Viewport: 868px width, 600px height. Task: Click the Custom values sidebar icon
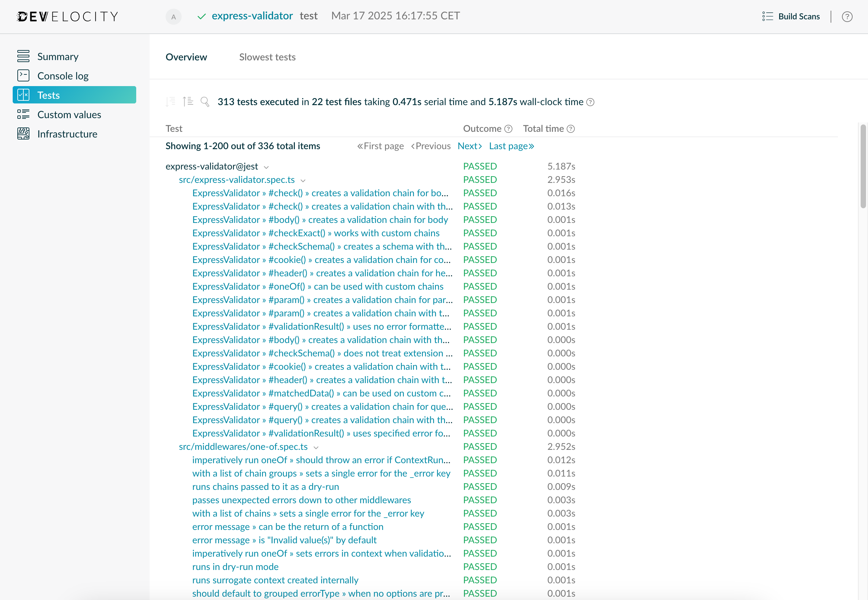pyautogui.click(x=23, y=114)
